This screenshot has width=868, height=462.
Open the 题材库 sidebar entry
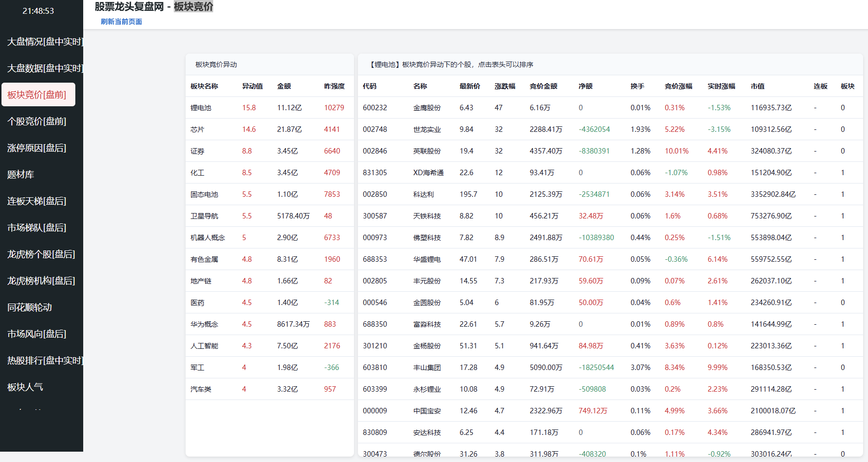click(21, 175)
